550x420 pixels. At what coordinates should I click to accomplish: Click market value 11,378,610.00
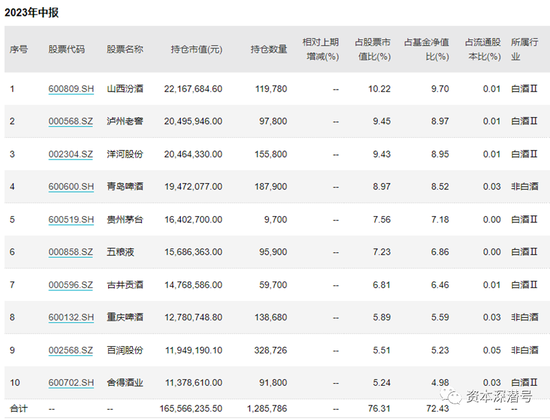[194, 383]
